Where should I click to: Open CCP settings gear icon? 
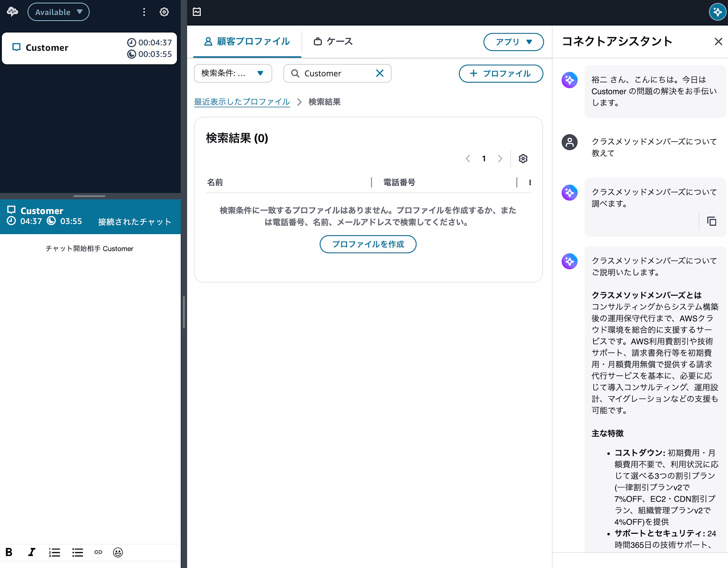[x=164, y=12]
